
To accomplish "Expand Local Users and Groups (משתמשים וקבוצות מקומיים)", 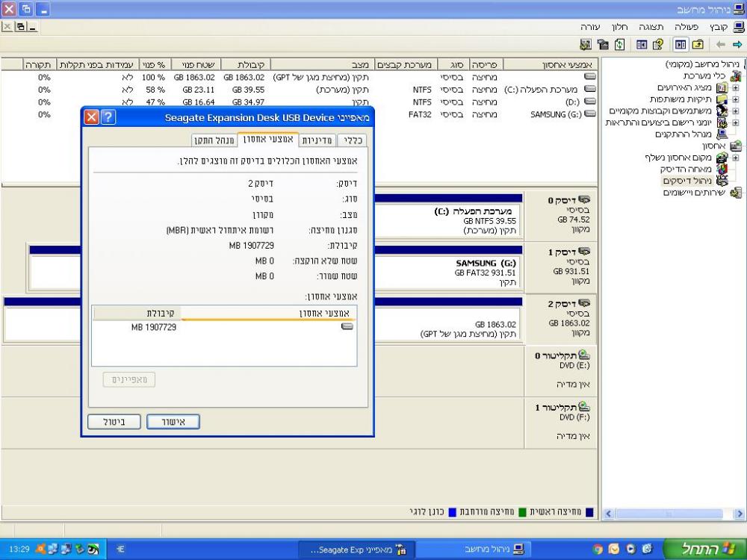I will tap(736, 111).
